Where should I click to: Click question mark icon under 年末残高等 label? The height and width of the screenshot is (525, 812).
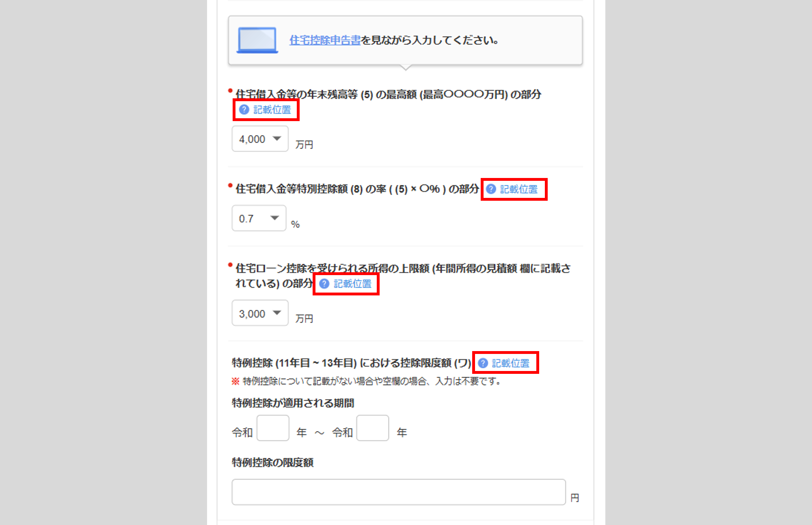tap(244, 110)
